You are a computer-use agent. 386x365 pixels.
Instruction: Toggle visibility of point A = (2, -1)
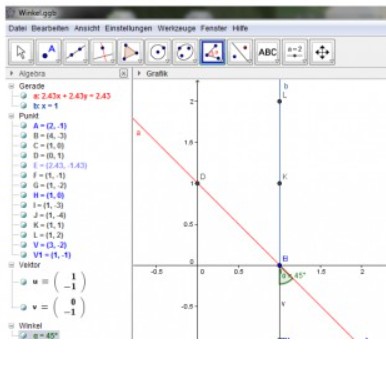(23, 126)
